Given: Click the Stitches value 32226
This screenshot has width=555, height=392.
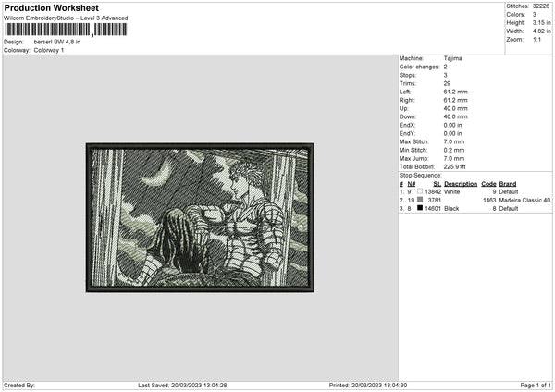Looking at the screenshot, I should 541,6.
